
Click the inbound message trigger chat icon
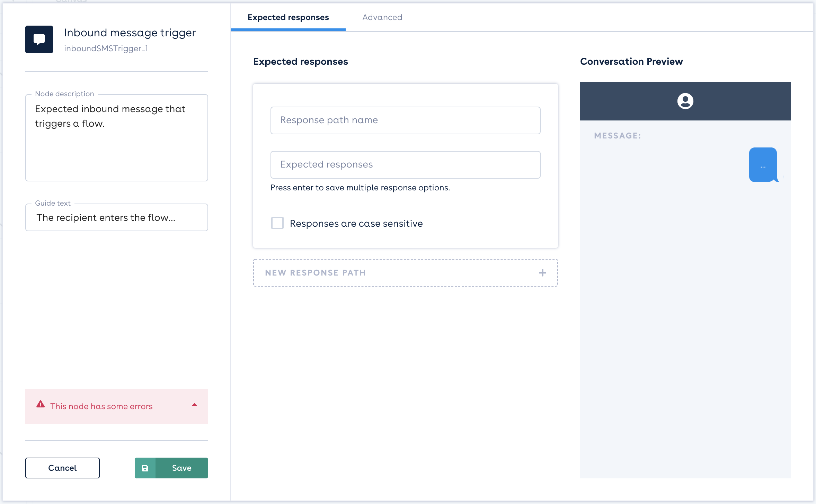pyautogui.click(x=39, y=39)
